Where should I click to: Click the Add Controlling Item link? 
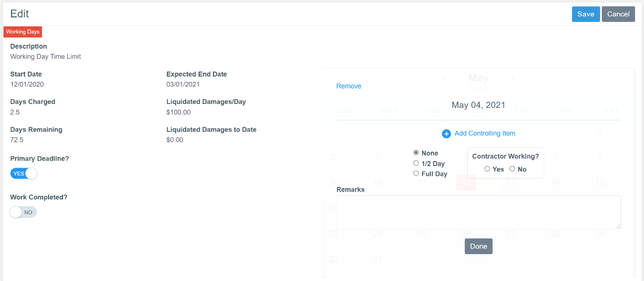tap(485, 133)
